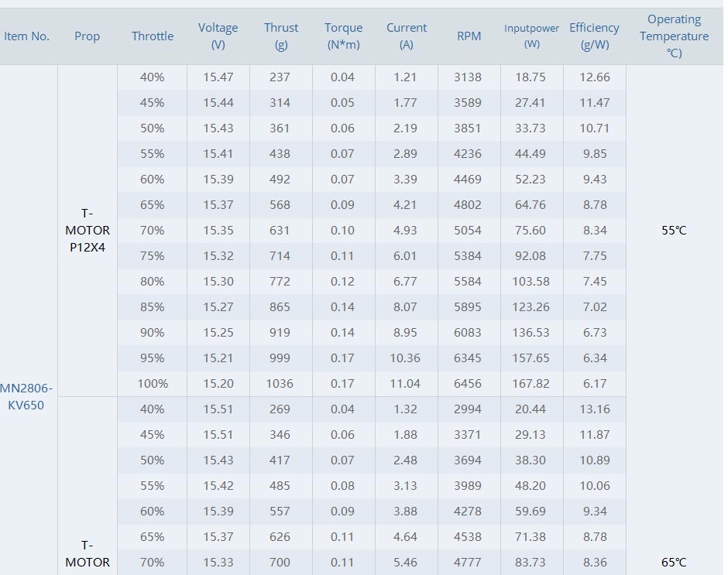Click the Voltage (V) column header
This screenshot has width=728, height=575.
coord(218,36)
